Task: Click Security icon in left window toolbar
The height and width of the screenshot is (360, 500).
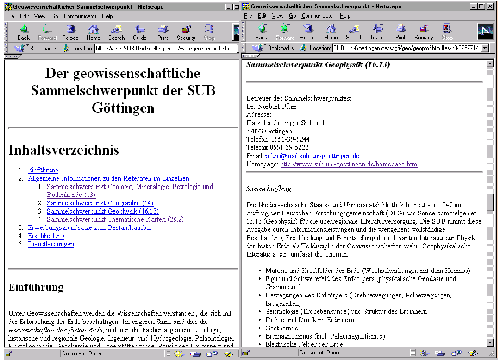Action: coord(186,32)
